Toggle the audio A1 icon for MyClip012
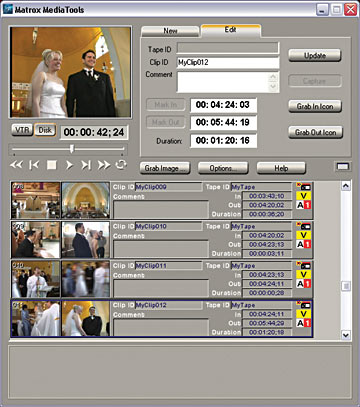 point(303,323)
